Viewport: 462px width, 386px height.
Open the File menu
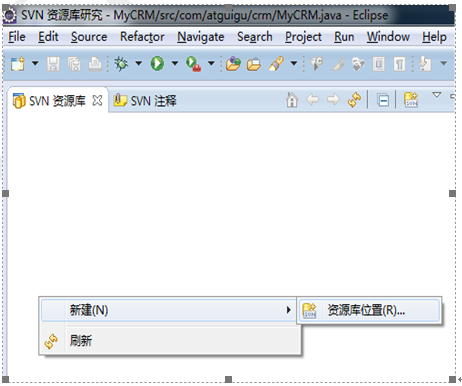click(x=17, y=37)
